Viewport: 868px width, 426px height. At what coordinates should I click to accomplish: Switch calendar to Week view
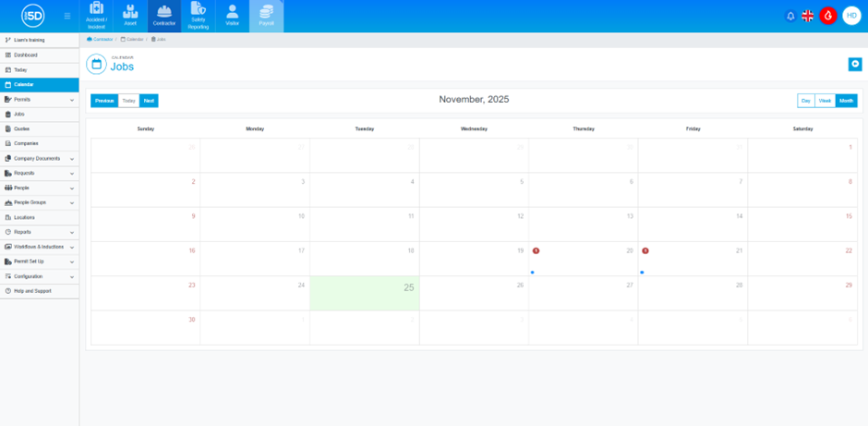coord(825,101)
